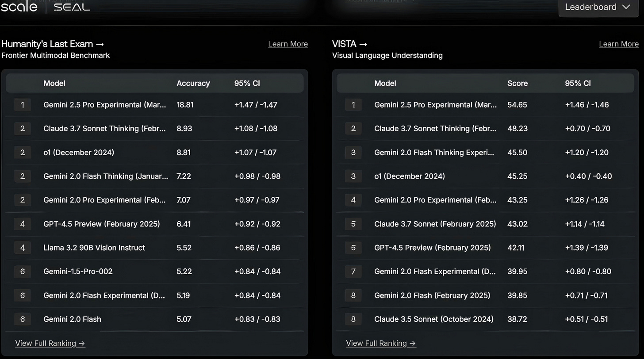644x359 pixels.
Task: Click rank badge 1 in Humanity's Last Exam table
Action: point(23,105)
